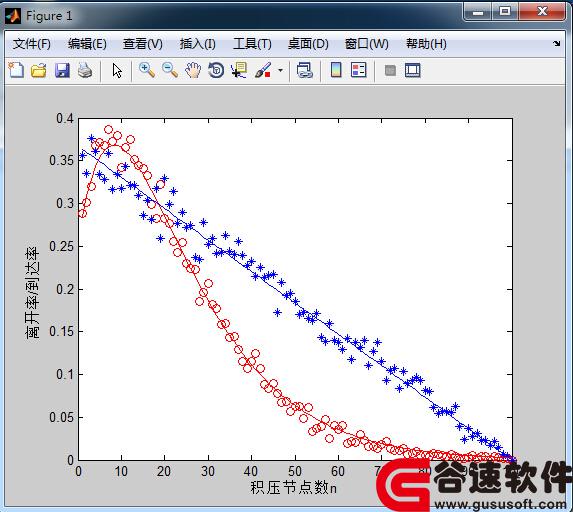Screen dimensions: 573x512
Task: Click the y-axis tick label 0.25
Action: pos(61,246)
